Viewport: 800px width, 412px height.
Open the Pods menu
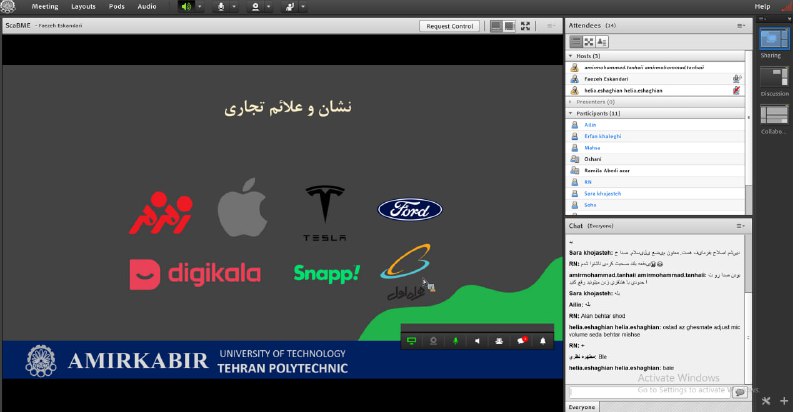pos(117,7)
